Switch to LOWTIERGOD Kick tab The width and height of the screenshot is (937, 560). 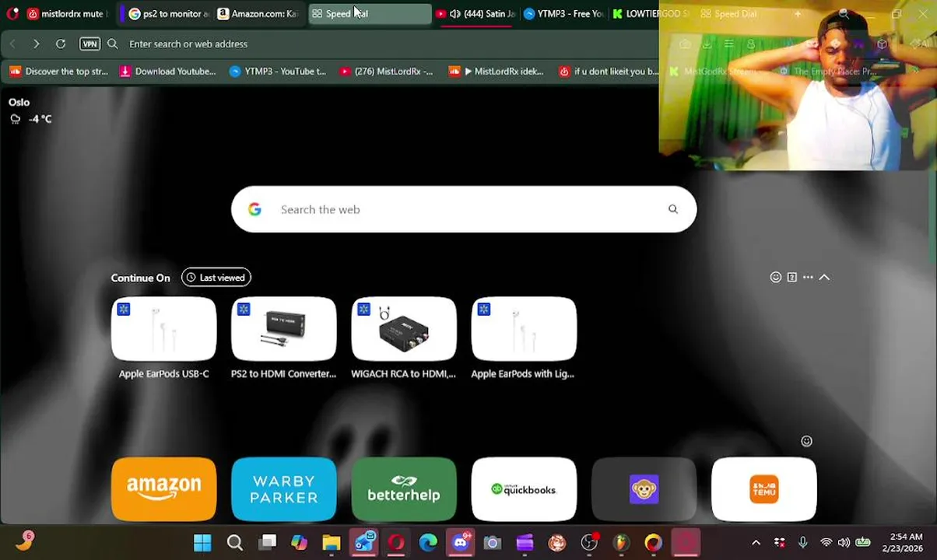click(x=650, y=13)
